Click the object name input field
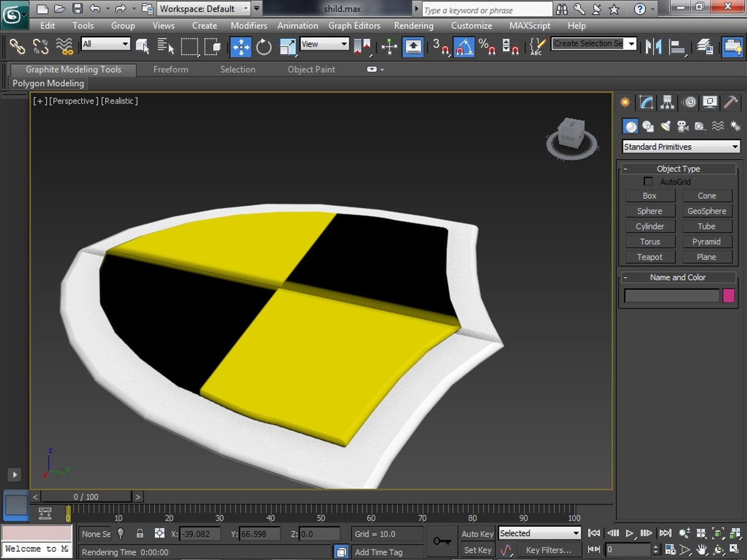747x560 pixels. point(672,296)
